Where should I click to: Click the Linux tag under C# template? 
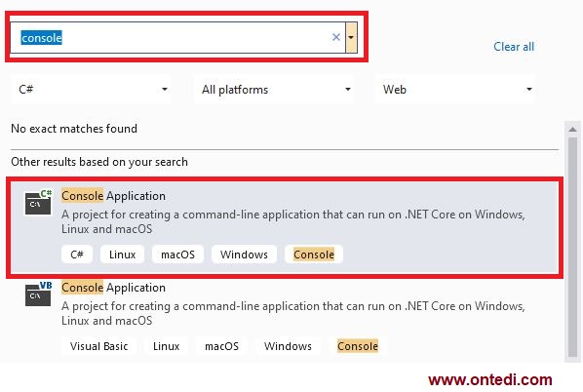coord(122,255)
